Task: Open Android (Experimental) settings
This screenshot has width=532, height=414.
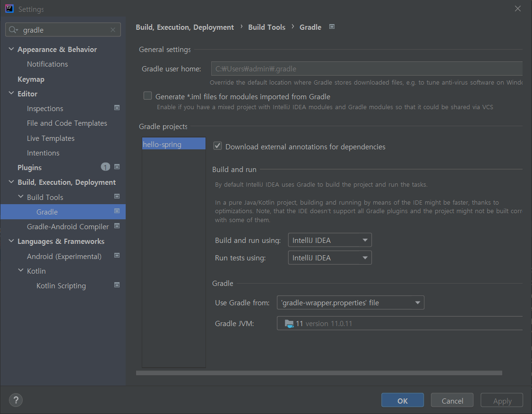Action: [64, 256]
